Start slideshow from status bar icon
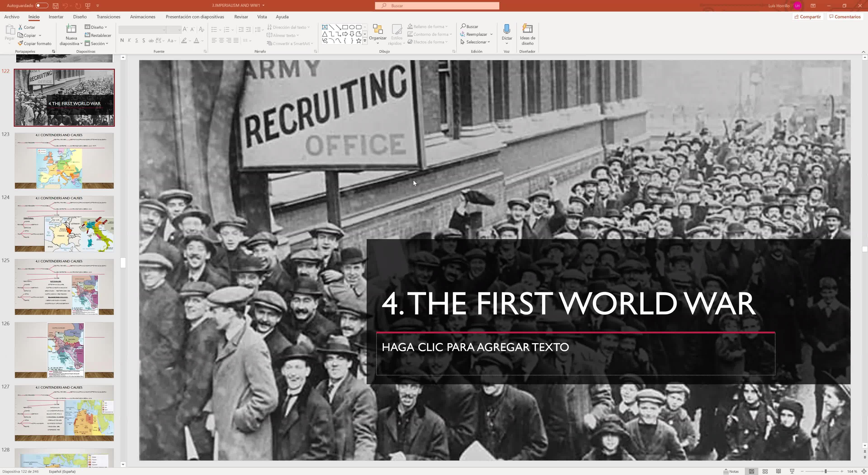 (x=792, y=471)
